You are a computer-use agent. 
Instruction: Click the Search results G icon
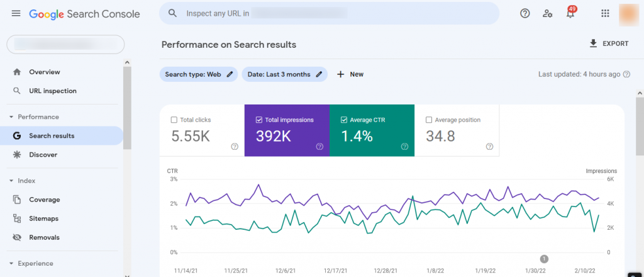pos(17,135)
